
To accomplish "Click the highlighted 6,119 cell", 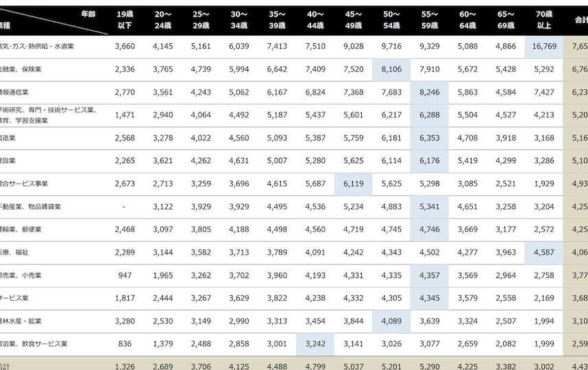I will pos(353,184).
